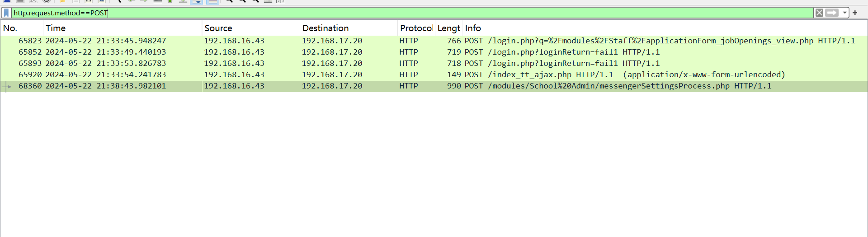Expand the display filter history dropdown
Screen dimensions: 868x237
(844, 13)
